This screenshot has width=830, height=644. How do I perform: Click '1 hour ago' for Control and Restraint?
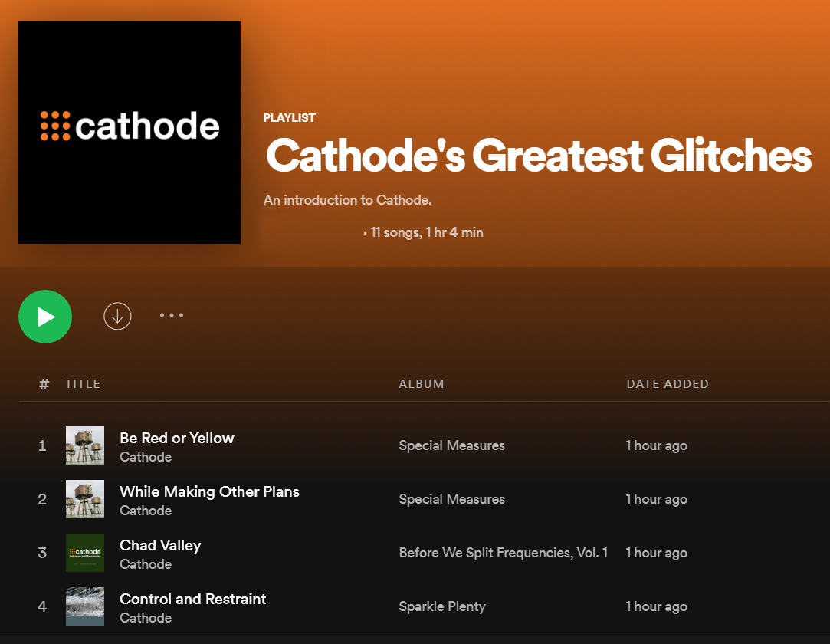point(656,606)
